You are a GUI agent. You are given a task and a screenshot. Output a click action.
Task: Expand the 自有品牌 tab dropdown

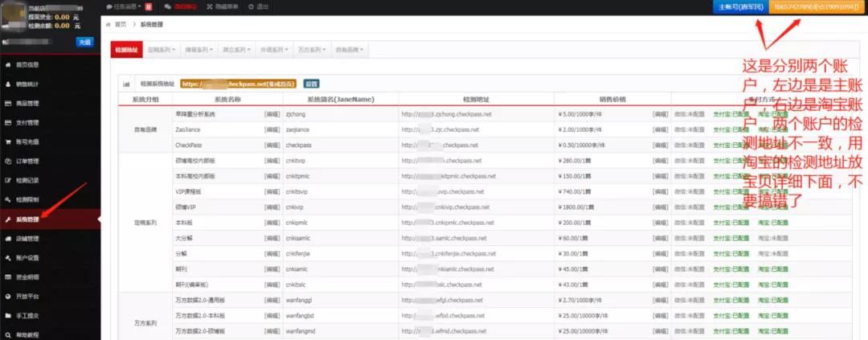click(x=350, y=50)
